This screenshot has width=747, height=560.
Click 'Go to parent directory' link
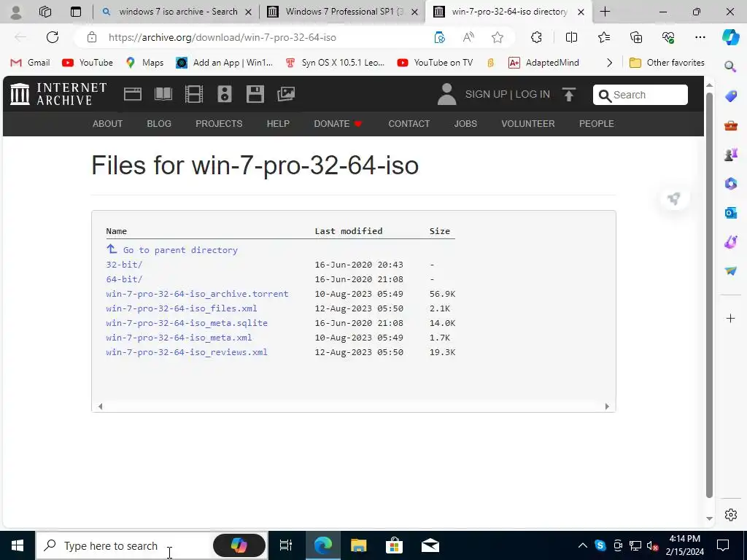172,249
